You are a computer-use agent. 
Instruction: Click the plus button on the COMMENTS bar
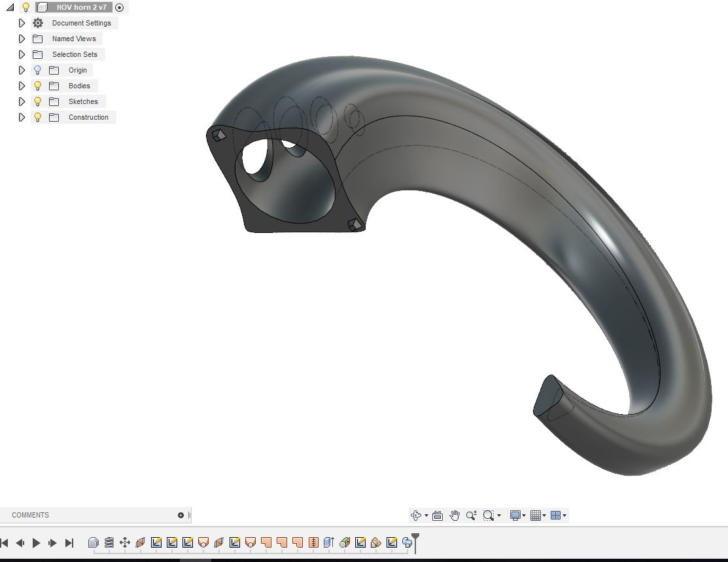[179, 515]
